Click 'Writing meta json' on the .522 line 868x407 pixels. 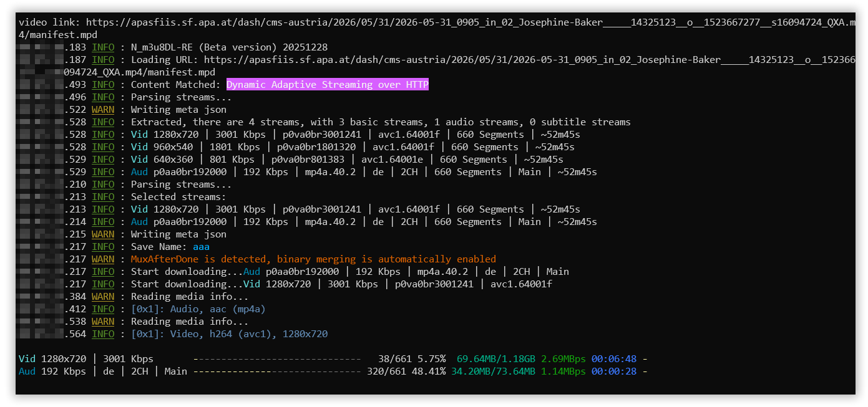point(178,110)
